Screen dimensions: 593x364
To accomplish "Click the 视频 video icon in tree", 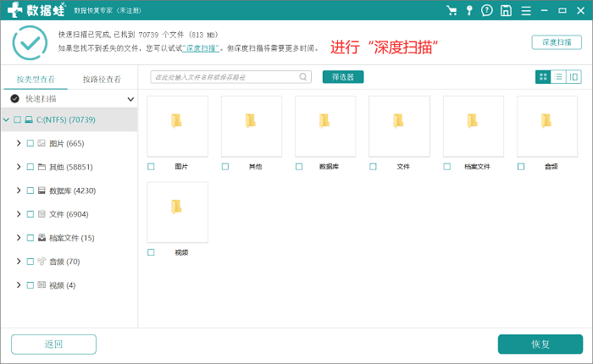I will pos(42,285).
